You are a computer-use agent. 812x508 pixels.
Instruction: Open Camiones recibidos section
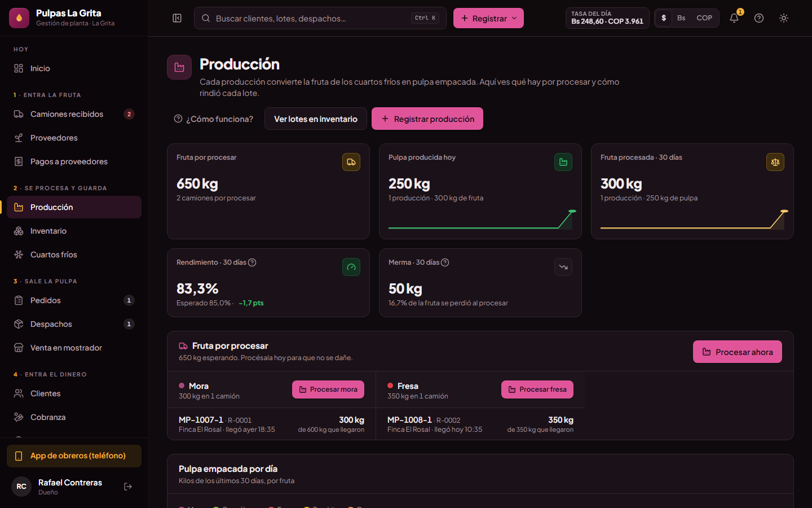[x=74, y=114]
